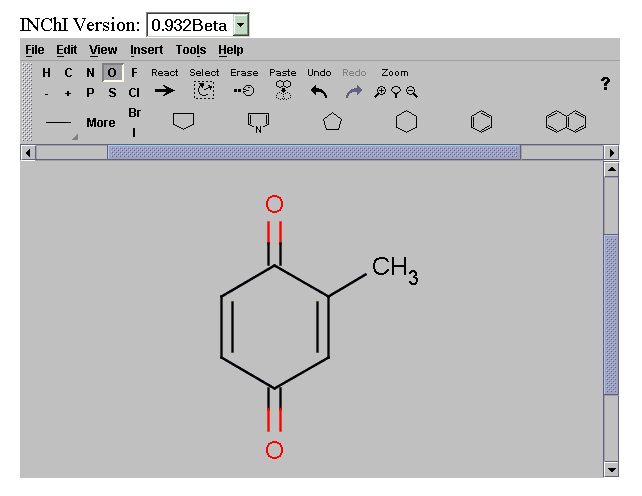
Task: Choose the Erase tool
Action: tap(244, 90)
